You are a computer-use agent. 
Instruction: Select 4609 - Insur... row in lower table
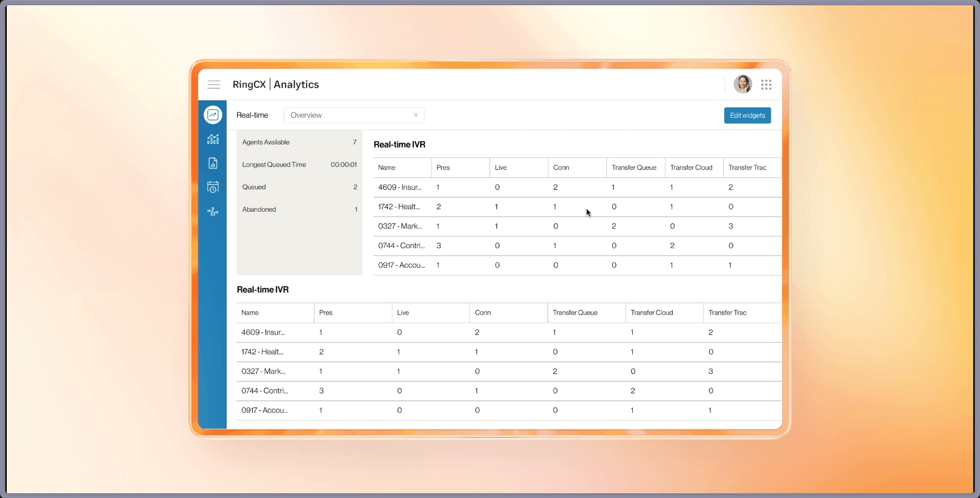pos(509,333)
